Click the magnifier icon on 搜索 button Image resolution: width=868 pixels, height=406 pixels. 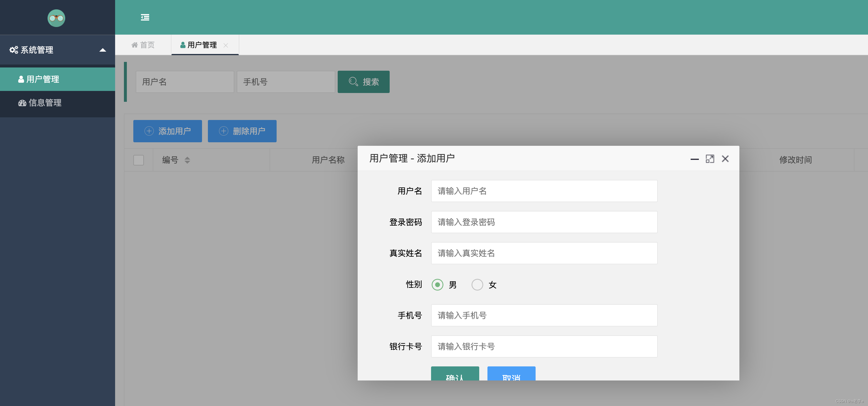353,82
